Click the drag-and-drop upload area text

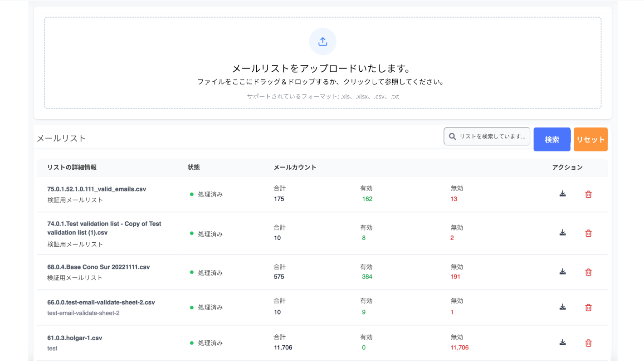320,82
